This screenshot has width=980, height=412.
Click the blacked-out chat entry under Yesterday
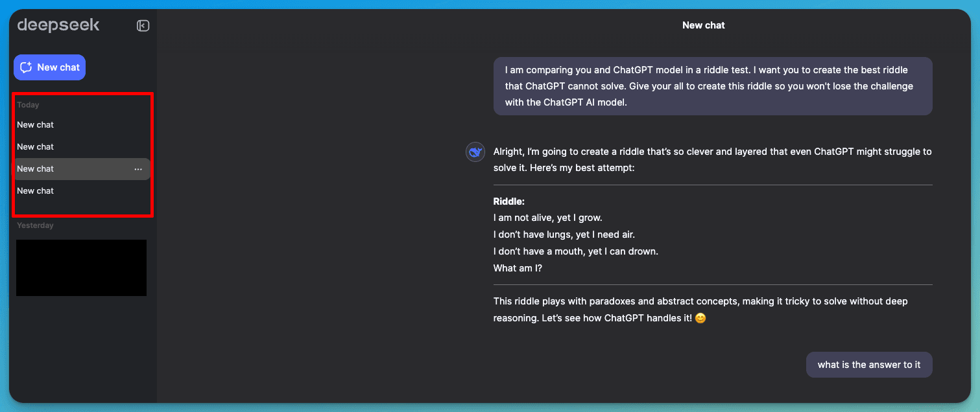tap(81, 268)
